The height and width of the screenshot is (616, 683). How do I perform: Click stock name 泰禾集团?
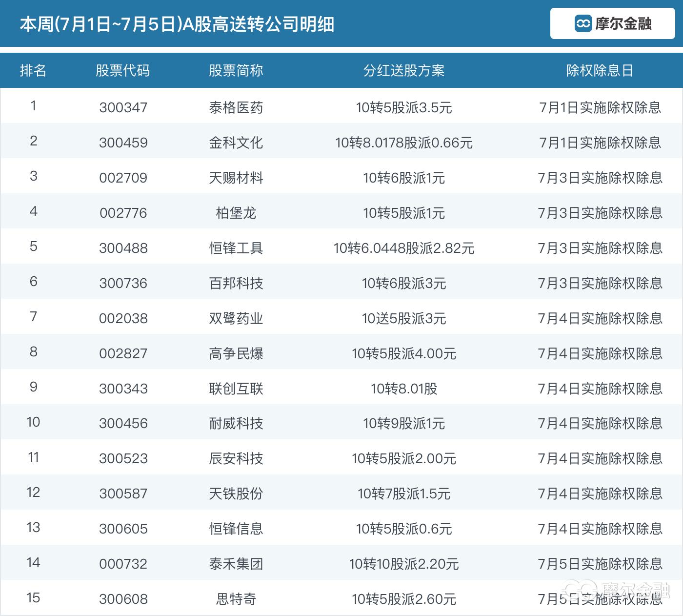pyautogui.click(x=236, y=564)
